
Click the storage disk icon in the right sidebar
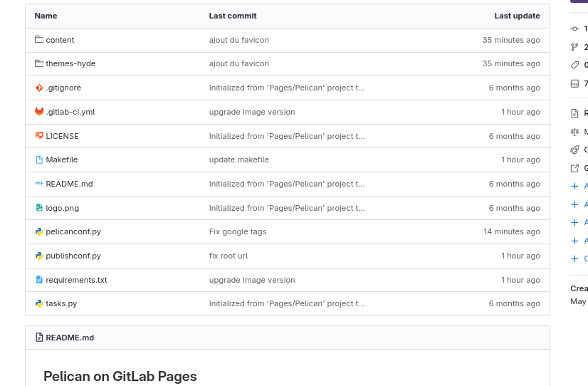point(574,83)
